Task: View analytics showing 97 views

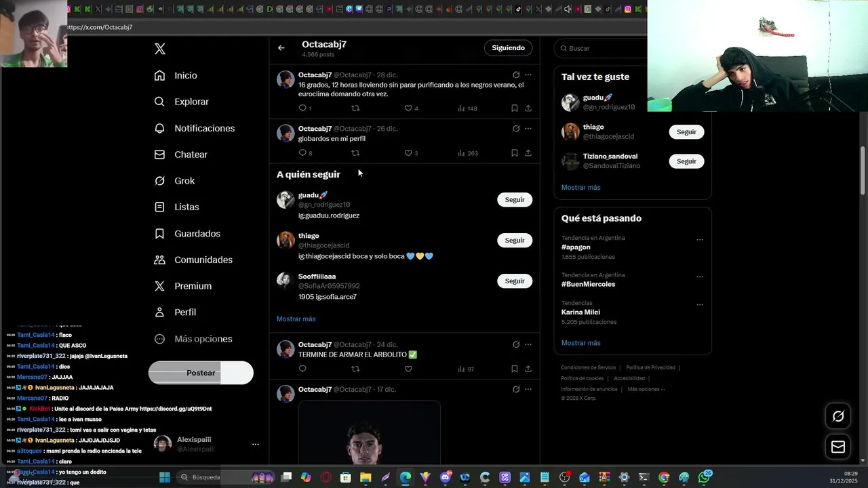Action: 466,369
